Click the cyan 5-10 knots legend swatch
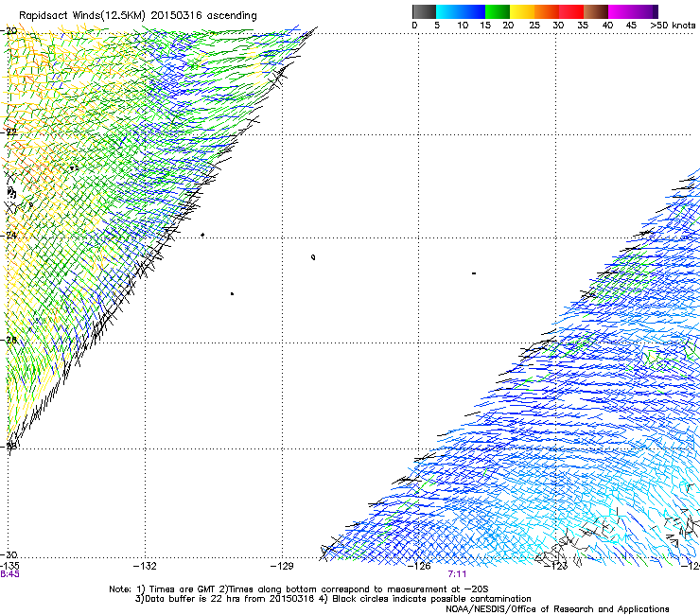Screen dimensions: 700x615 (x=447, y=11)
